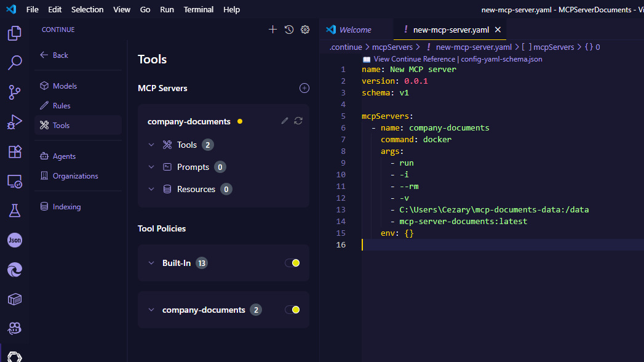Expand Resources under company-documents server
The width and height of the screenshot is (644, 362).
(151, 189)
